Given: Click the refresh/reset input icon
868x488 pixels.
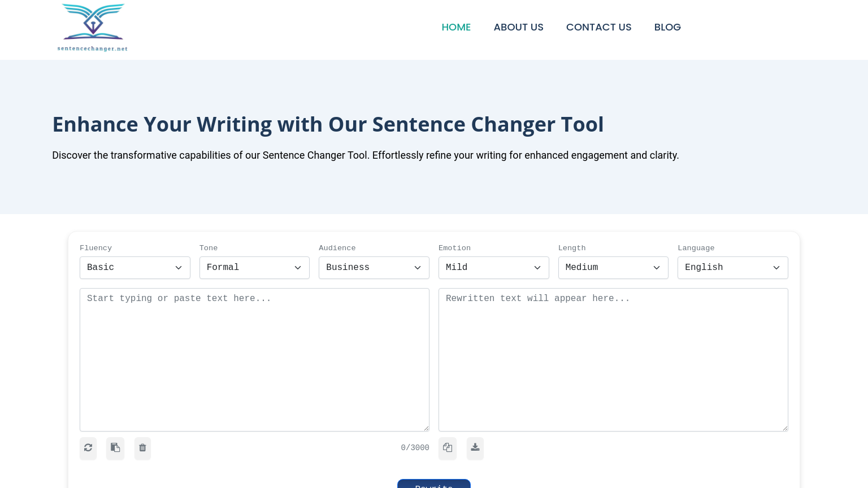Looking at the screenshot, I should 88,448.
